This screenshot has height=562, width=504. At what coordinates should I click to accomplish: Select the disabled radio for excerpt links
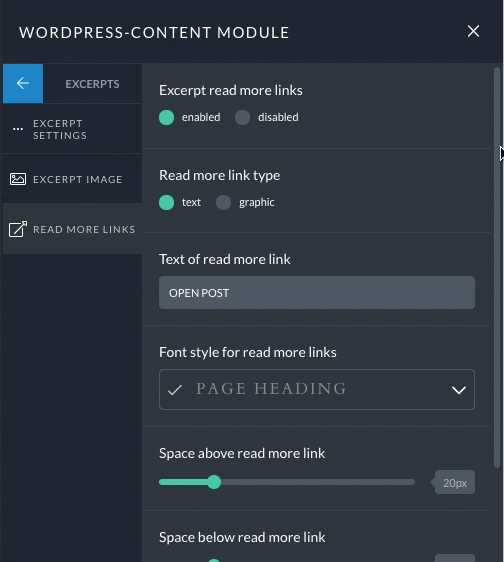(243, 118)
